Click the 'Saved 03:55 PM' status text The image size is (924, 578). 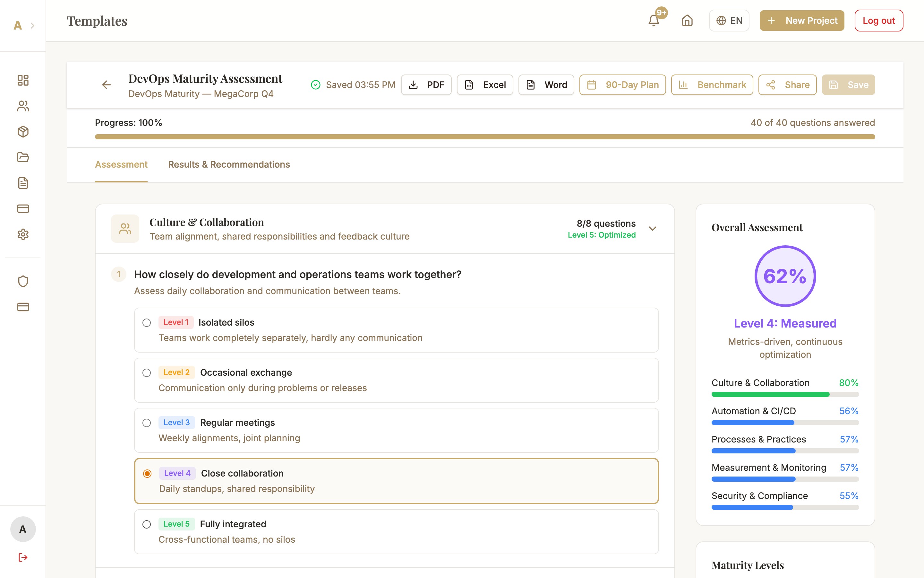coord(360,85)
